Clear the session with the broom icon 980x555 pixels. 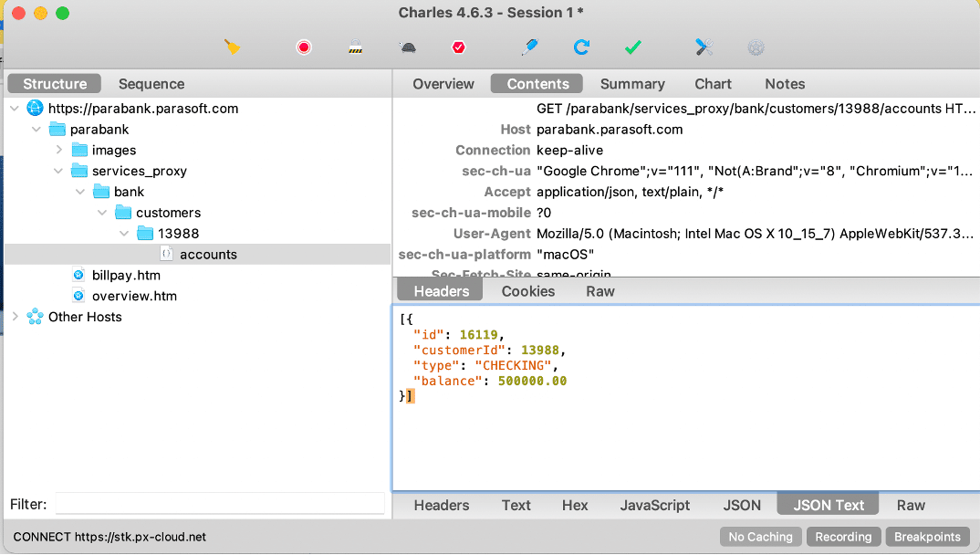[x=233, y=47]
